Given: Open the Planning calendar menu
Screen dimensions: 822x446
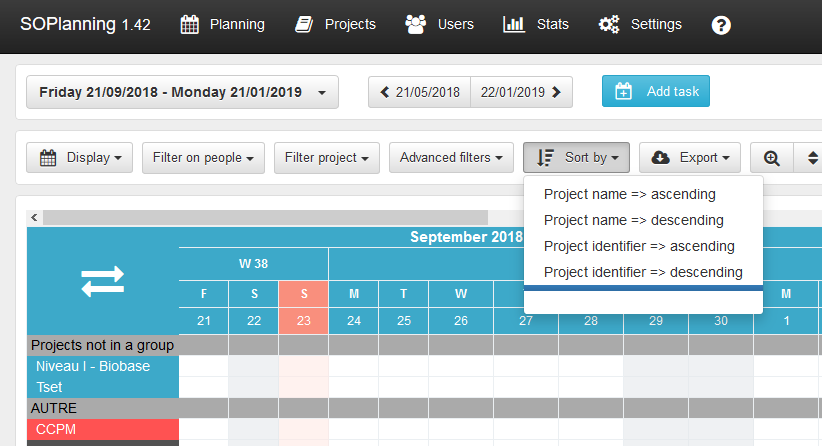Looking at the screenshot, I should 222,25.
